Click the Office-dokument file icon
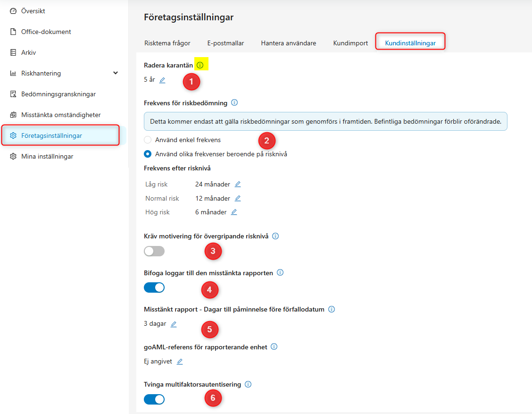532x414 pixels. pyautogui.click(x=13, y=32)
